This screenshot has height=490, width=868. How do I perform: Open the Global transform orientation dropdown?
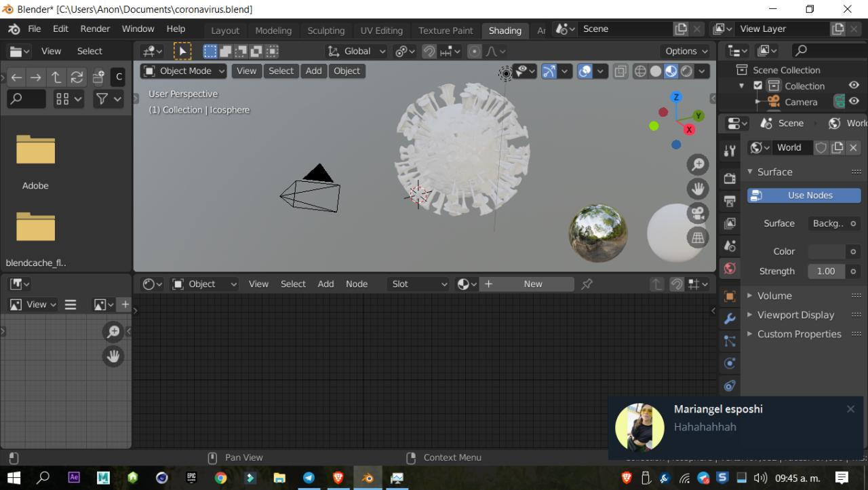coord(357,52)
